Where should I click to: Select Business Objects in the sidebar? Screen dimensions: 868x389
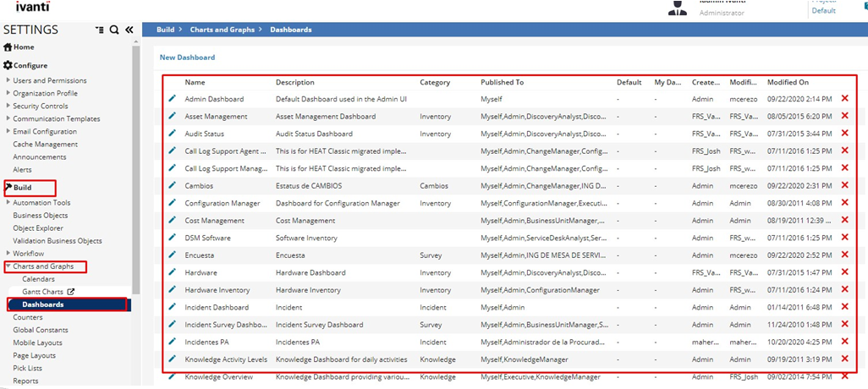pyautogui.click(x=40, y=216)
